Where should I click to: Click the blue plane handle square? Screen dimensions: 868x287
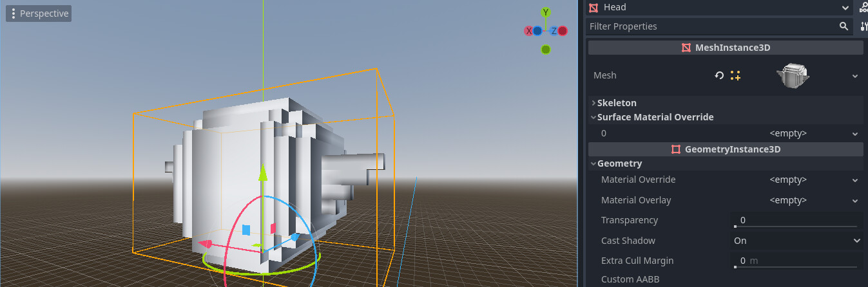246,230
